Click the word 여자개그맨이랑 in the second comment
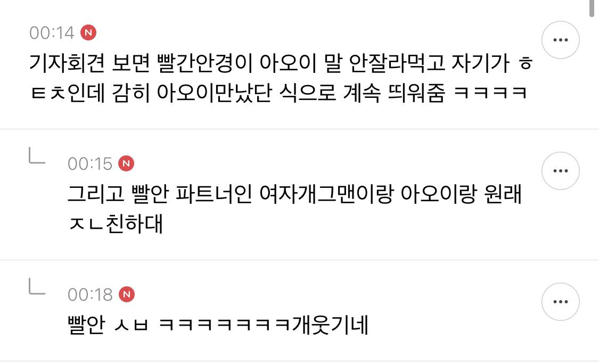The image size is (599, 364). [326, 194]
